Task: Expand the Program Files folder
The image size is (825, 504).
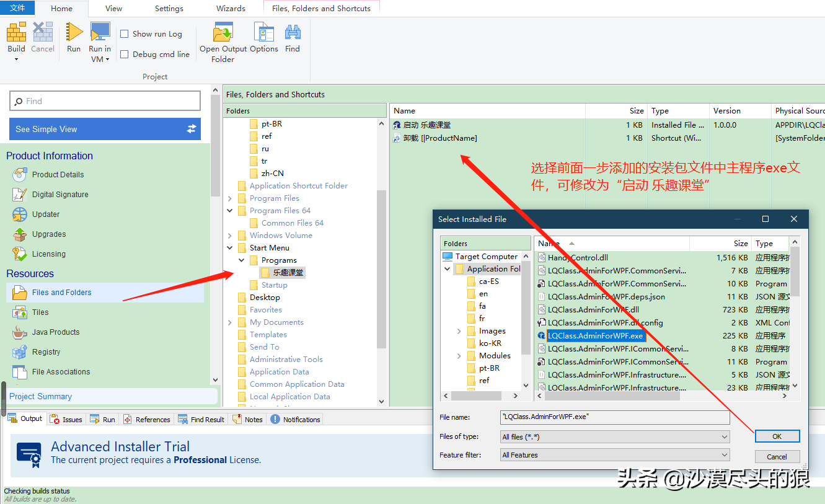Action: tap(230, 198)
